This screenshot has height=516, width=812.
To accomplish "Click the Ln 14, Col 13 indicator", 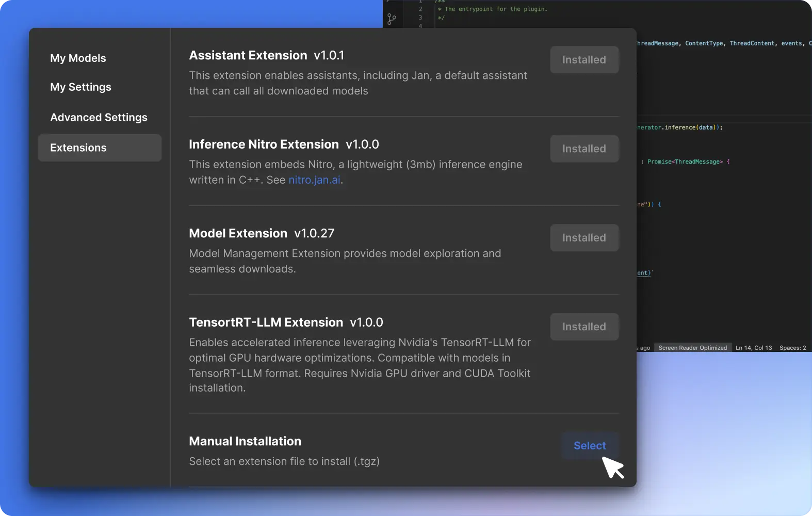I will (x=753, y=348).
